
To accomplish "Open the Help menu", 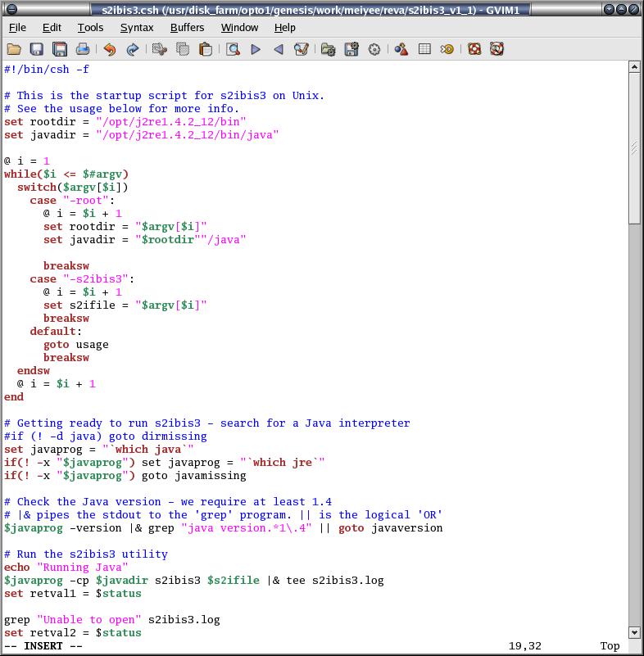I will pyautogui.click(x=285, y=28).
